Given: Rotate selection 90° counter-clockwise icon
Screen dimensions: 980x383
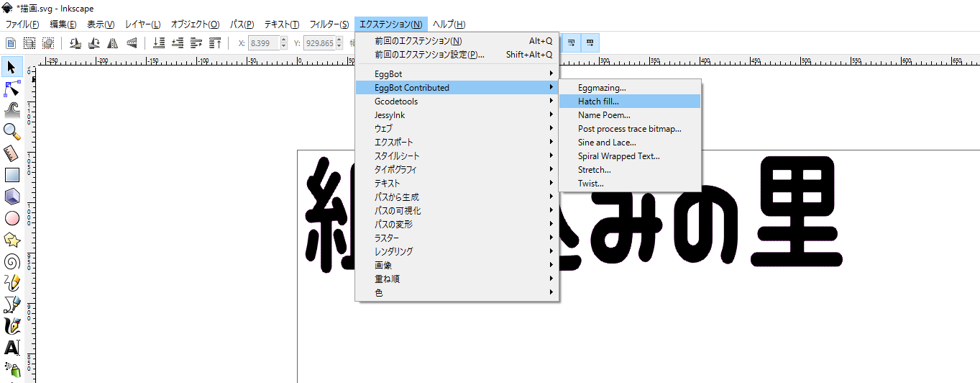Looking at the screenshot, I should [x=75, y=43].
